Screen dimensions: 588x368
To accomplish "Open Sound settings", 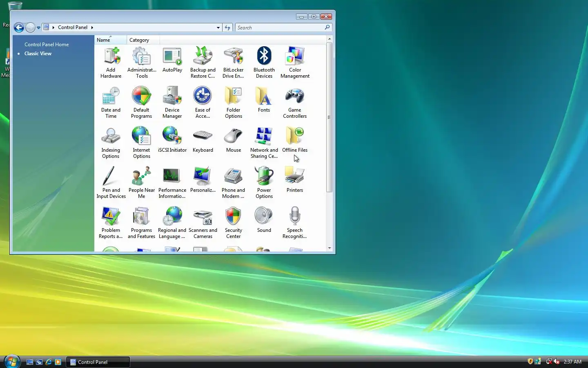I will pos(264,220).
